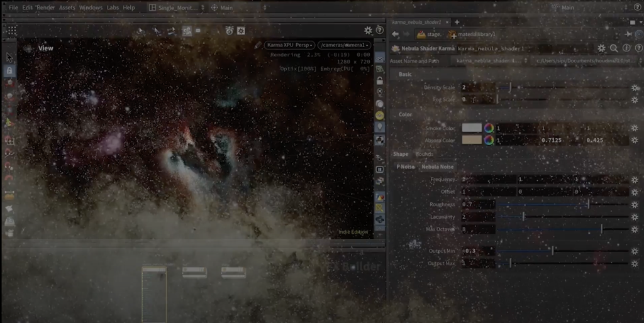Viewport: 644px width, 323px height.
Task: Open the node info icon in parameter pane
Action: (x=626, y=48)
